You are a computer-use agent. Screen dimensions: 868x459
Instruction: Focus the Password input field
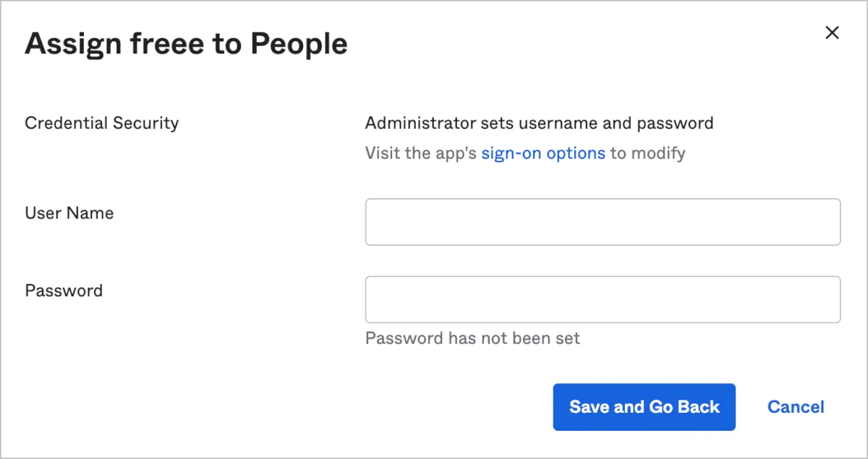tap(603, 299)
